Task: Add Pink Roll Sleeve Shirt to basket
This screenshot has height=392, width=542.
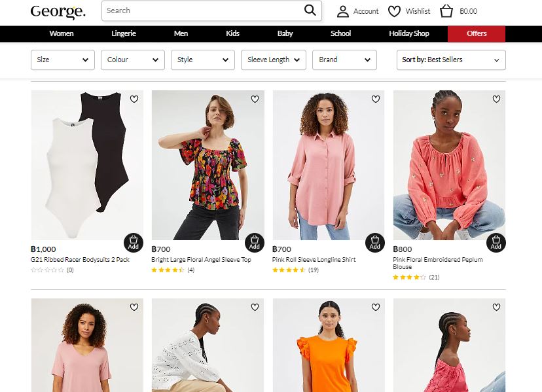Action: (375, 242)
